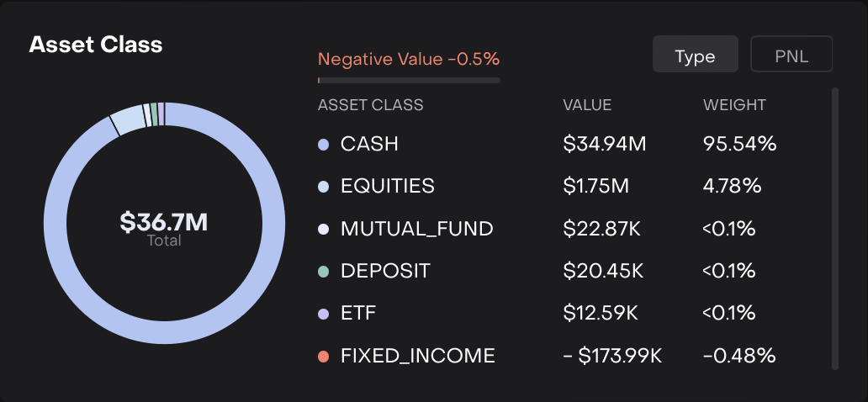The image size is (868, 402).
Task: Click the ETF value $12.59K
Action: tap(601, 314)
